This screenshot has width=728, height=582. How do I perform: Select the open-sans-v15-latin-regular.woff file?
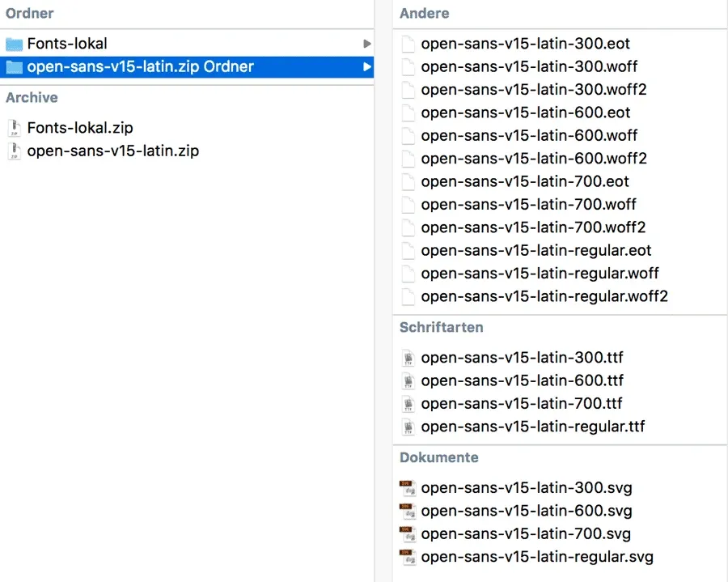point(540,274)
